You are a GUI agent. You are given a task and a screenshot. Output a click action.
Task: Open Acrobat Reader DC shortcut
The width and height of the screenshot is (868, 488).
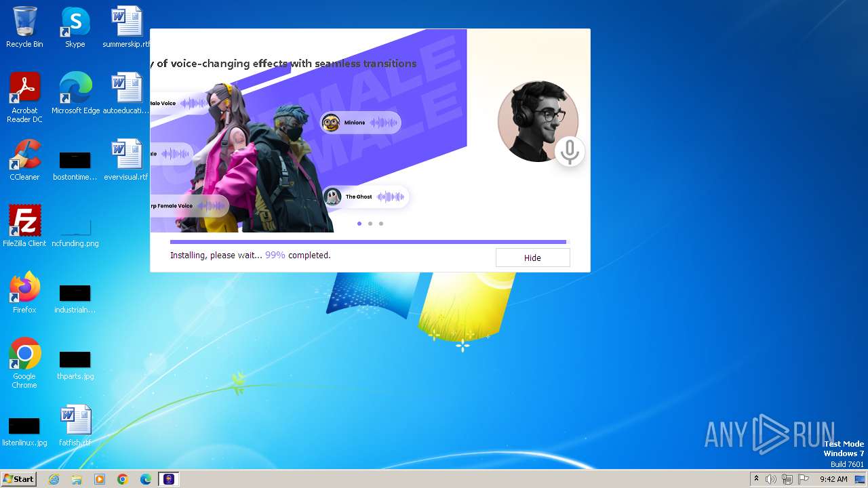tap(24, 98)
